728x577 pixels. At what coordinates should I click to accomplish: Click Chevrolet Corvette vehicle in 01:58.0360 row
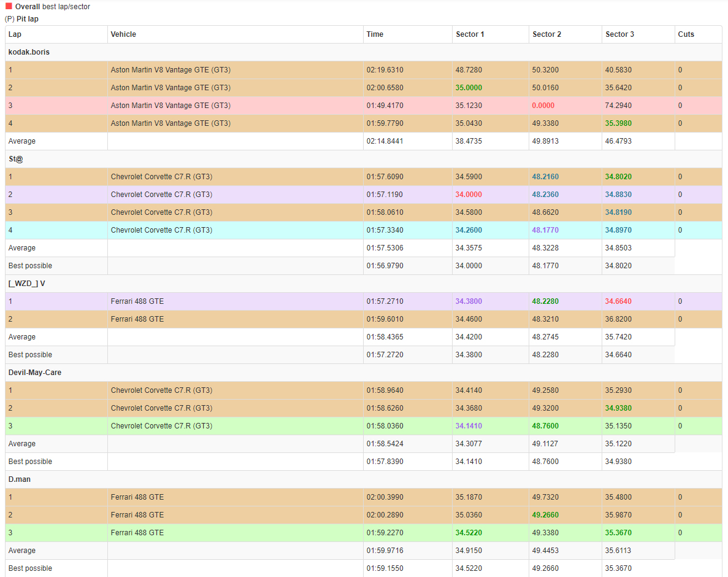(161, 426)
